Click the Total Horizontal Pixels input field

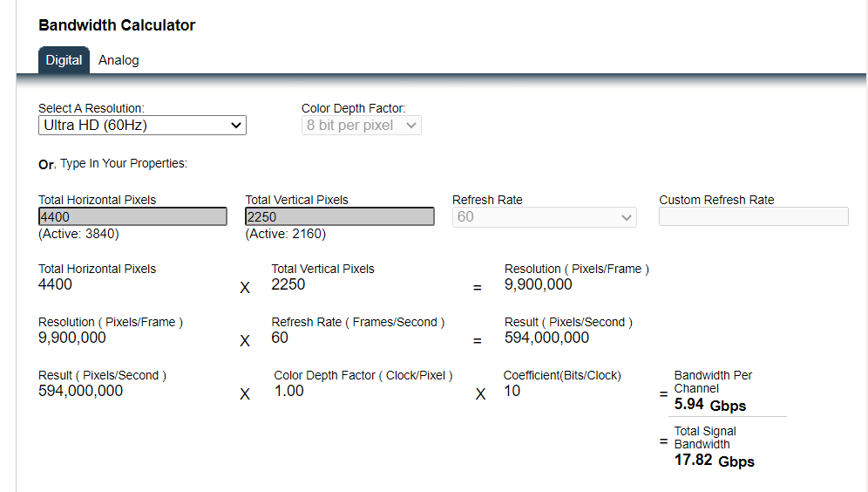132,216
